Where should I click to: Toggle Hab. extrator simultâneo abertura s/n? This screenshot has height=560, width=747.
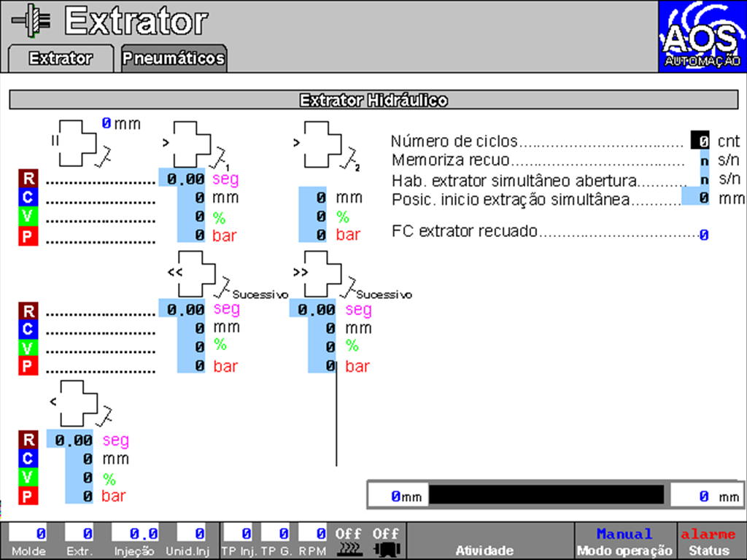(704, 179)
